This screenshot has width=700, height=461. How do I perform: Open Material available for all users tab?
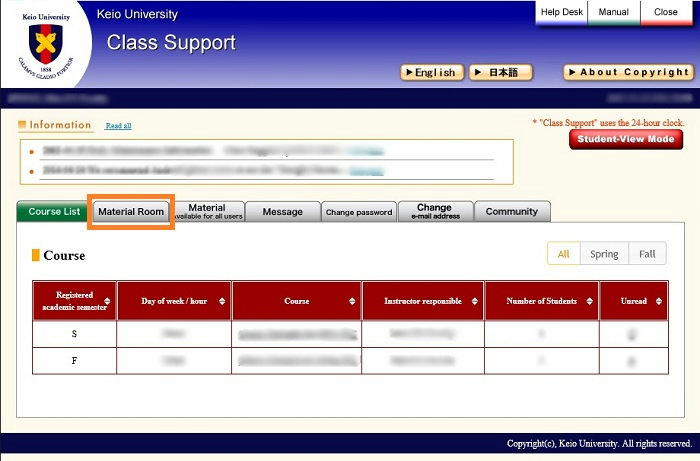(207, 211)
